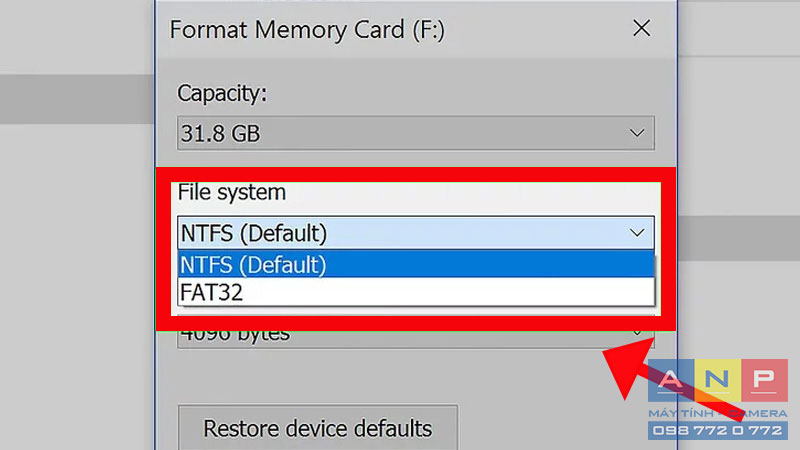Select NTFS (Default) in the dropdown list
The width and height of the screenshot is (800, 450).
click(415, 264)
